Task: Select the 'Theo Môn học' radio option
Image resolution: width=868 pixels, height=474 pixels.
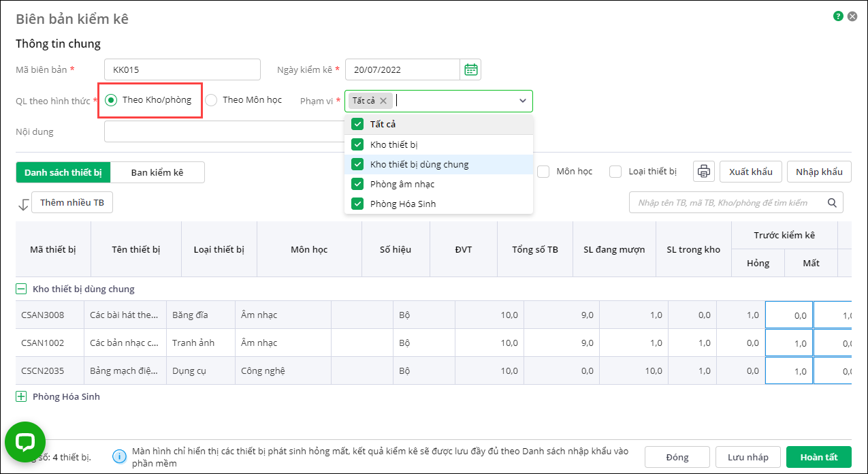Action: tap(212, 100)
